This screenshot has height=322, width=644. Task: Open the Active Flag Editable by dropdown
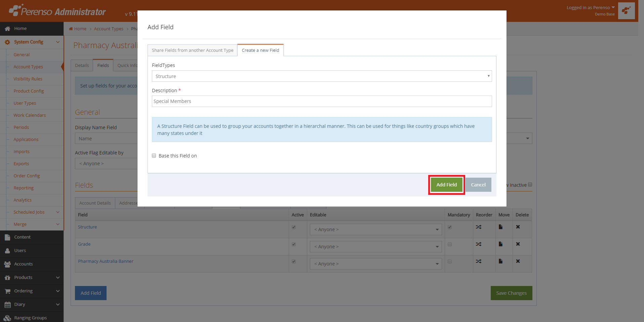point(106,164)
